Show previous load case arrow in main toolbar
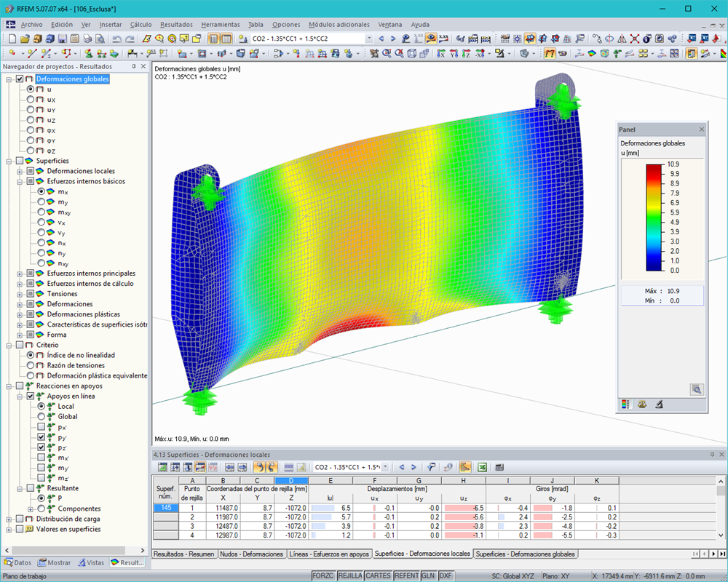The image size is (728, 582). (x=381, y=39)
